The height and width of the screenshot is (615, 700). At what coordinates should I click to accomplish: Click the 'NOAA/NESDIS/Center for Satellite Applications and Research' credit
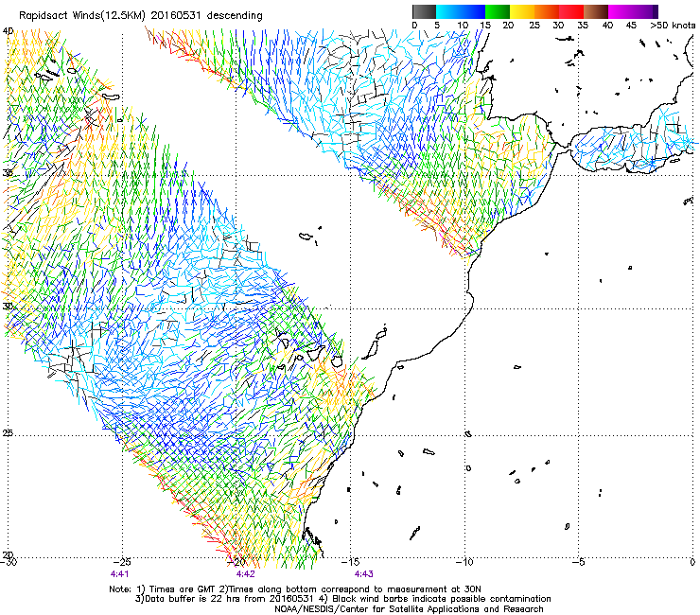[x=409, y=609]
